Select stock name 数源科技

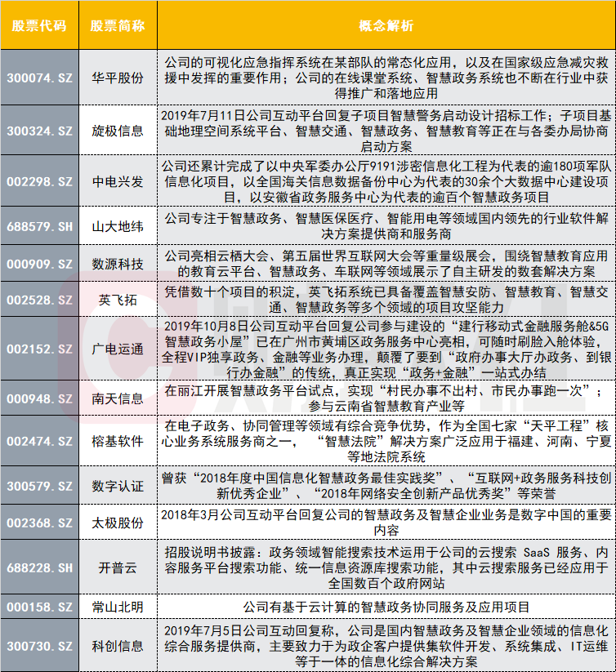[118, 264]
